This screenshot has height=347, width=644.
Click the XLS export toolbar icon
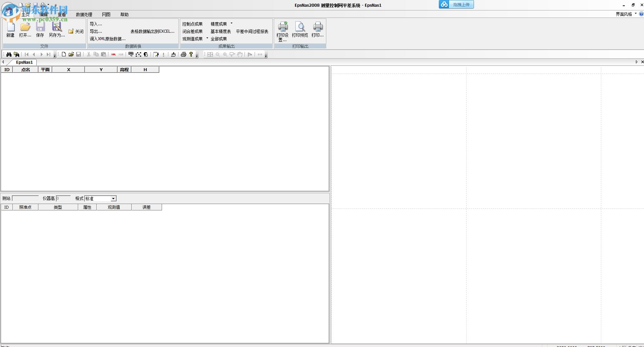point(121,54)
